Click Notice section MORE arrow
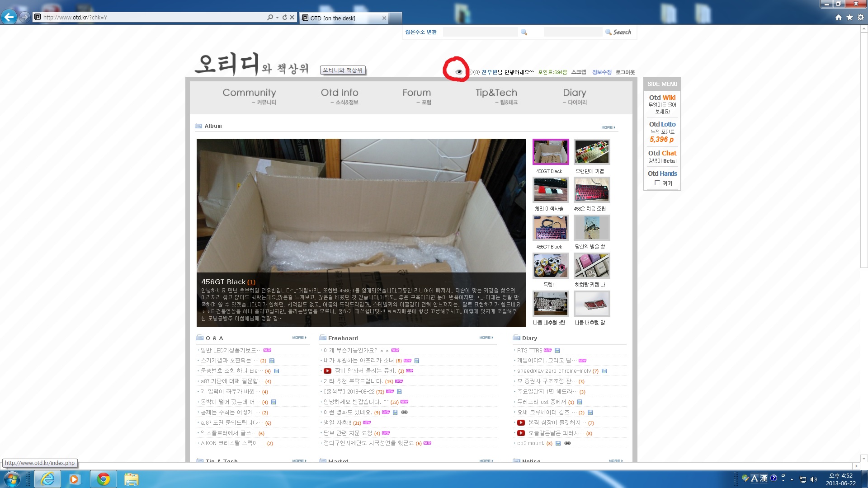The image size is (868, 488). pyautogui.click(x=616, y=461)
